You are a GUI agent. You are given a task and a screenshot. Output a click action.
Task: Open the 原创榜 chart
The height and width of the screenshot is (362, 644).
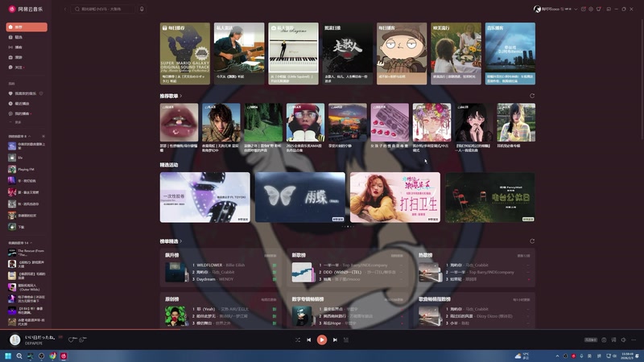click(171, 299)
